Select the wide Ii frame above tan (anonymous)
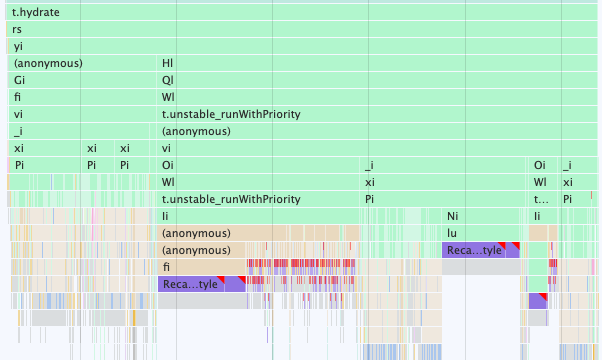The height and width of the screenshot is (360, 602). coord(258,216)
